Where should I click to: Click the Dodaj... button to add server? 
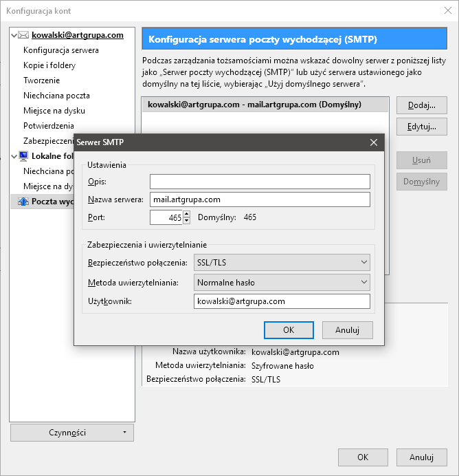422,105
